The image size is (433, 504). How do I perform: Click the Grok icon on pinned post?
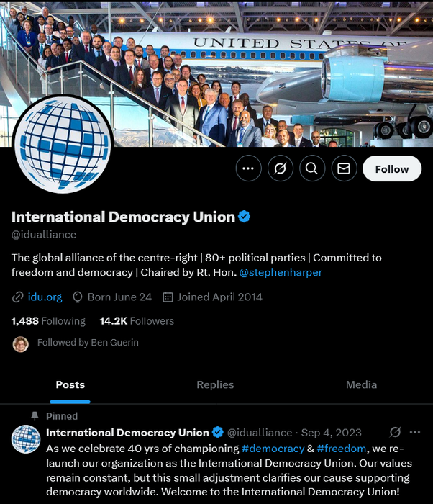click(x=395, y=432)
